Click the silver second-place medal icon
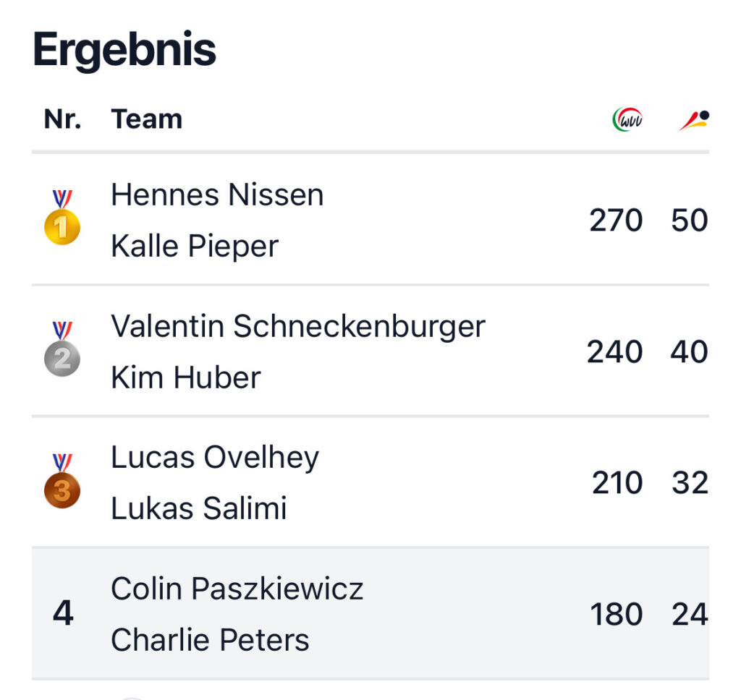 pyautogui.click(x=62, y=350)
